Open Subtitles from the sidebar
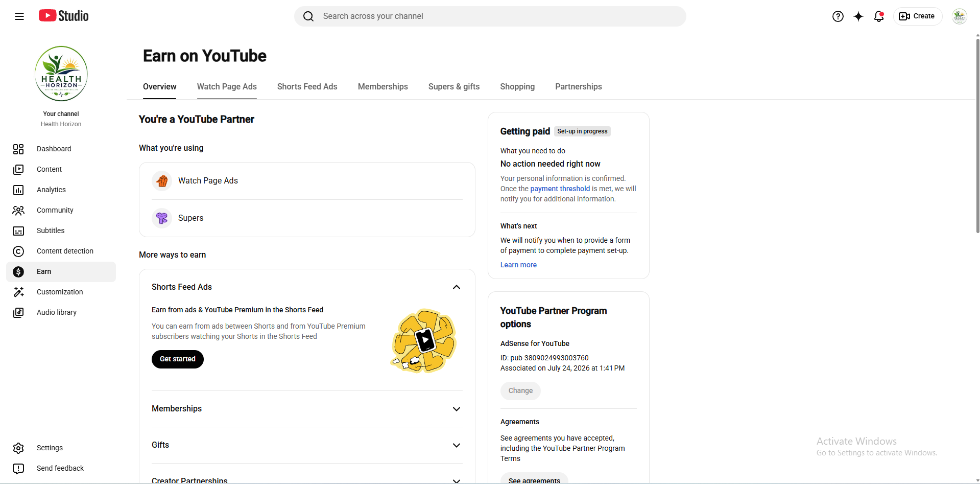Image resolution: width=980 pixels, height=484 pixels. pyautogui.click(x=61, y=231)
